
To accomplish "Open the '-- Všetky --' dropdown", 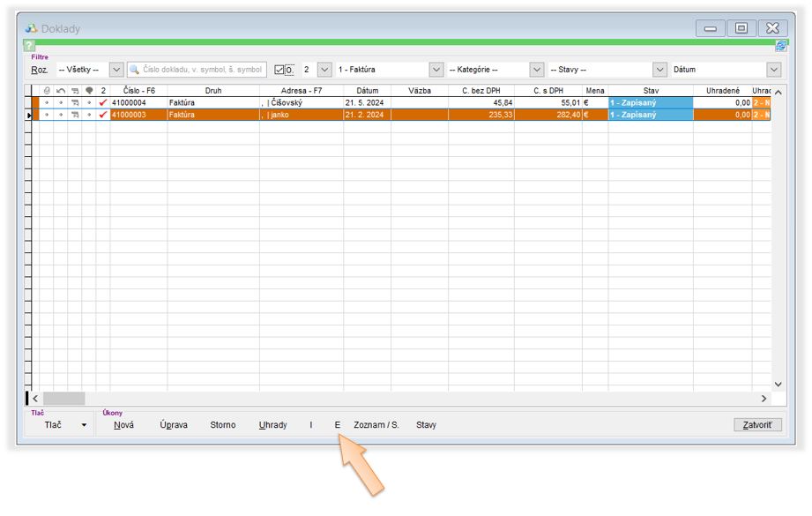I will click(115, 70).
